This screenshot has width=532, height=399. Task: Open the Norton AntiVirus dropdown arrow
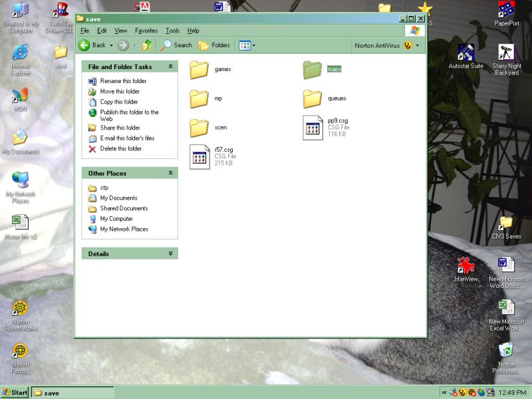tap(418, 45)
